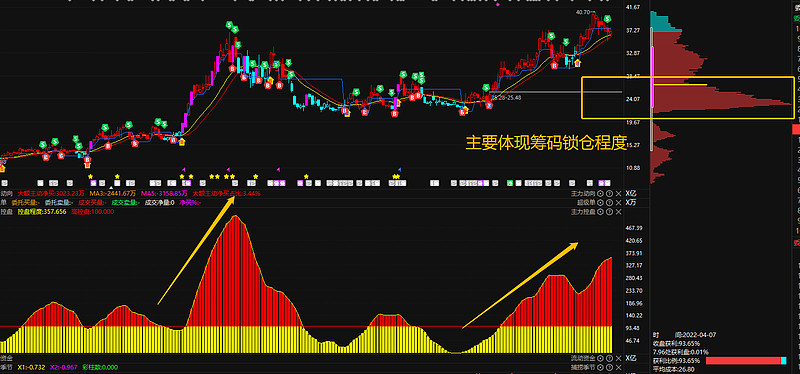Open help icon for 猎捞季节 indicator
This screenshot has height=374, width=800.
[x=609, y=367]
